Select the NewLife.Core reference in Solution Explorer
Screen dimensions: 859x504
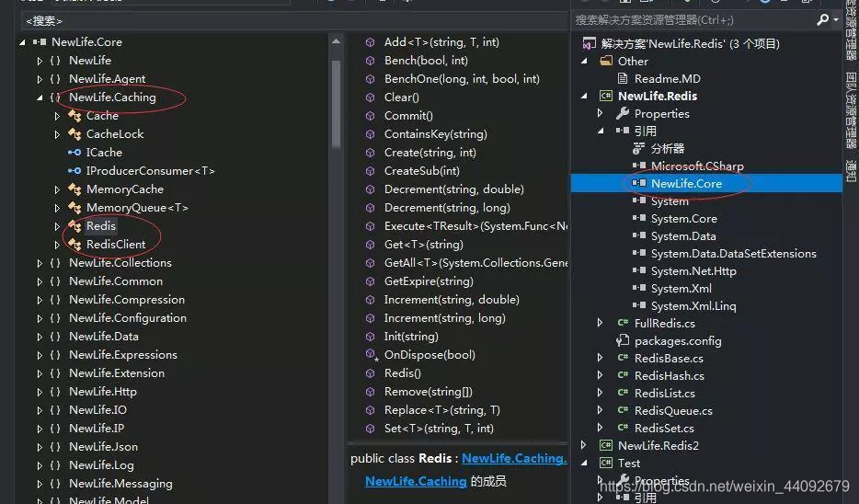point(686,184)
